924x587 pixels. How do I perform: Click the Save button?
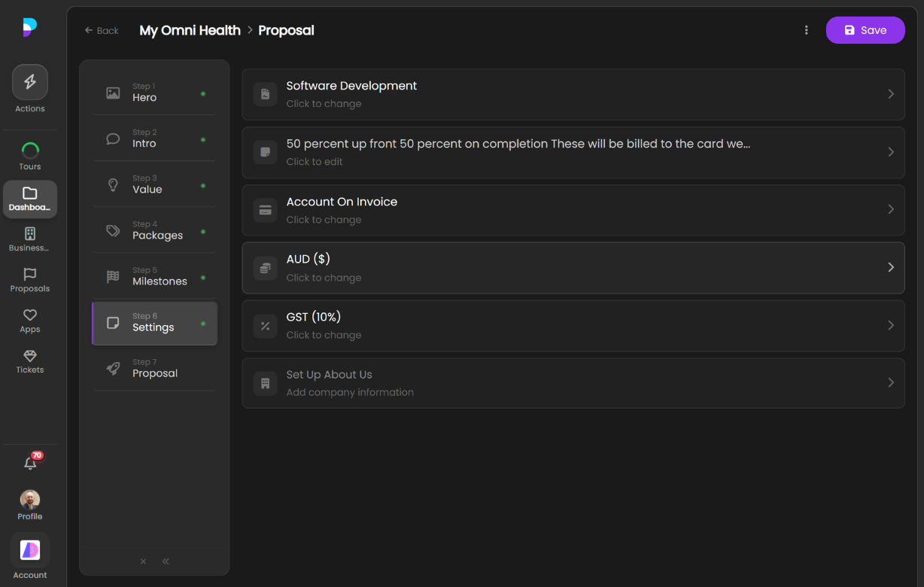pos(865,30)
